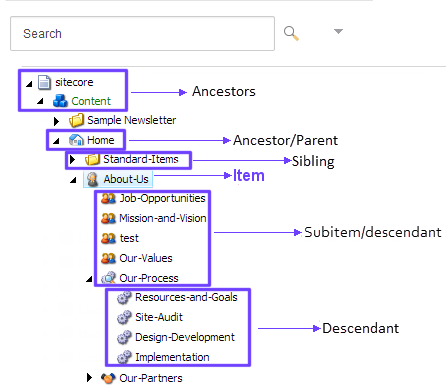
Task: Click the Our-Values people icon
Action: 108,258
